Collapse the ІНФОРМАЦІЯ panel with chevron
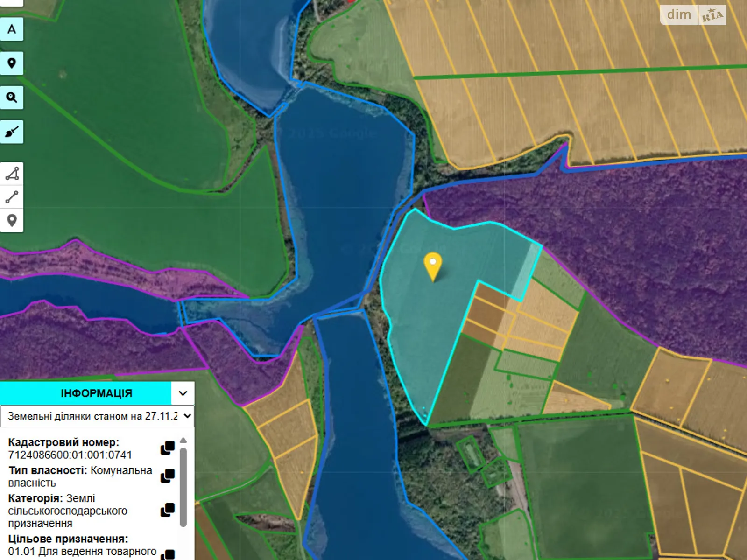 (183, 393)
